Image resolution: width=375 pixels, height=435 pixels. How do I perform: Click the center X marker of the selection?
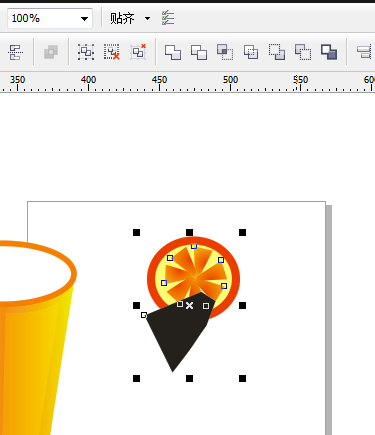coord(189,305)
